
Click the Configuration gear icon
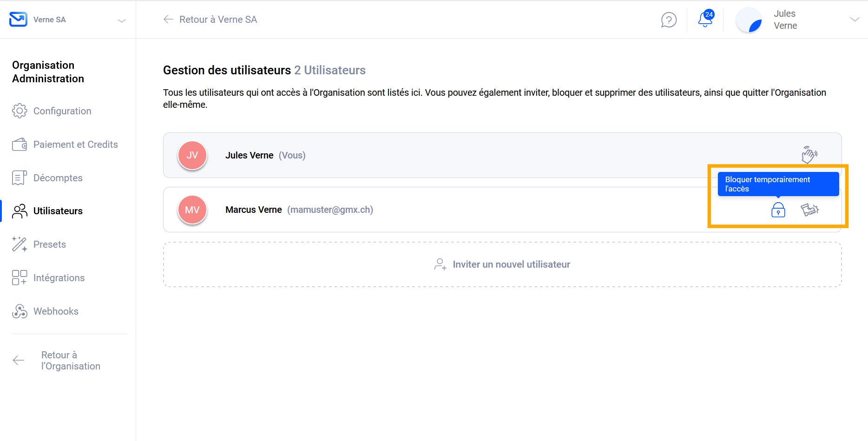coord(20,111)
